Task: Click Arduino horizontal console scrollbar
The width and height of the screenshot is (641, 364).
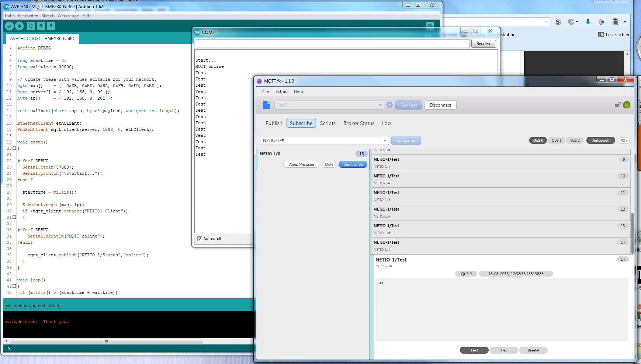Action: pos(107,341)
